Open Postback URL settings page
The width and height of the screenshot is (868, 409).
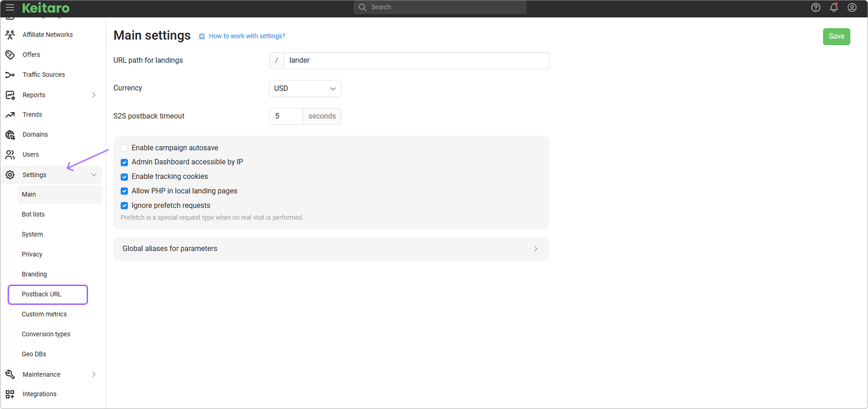coord(42,295)
